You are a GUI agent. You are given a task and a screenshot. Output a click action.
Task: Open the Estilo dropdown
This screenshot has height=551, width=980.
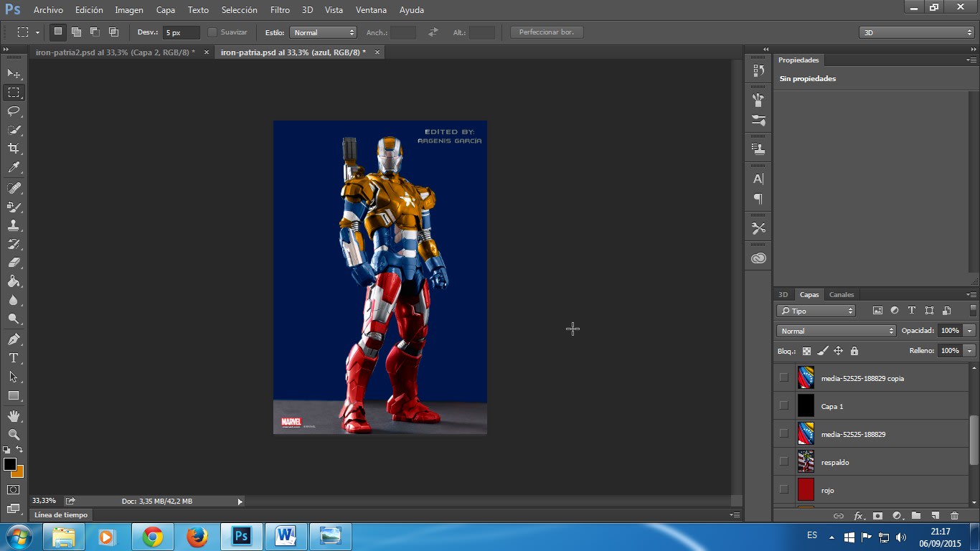coord(323,32)
